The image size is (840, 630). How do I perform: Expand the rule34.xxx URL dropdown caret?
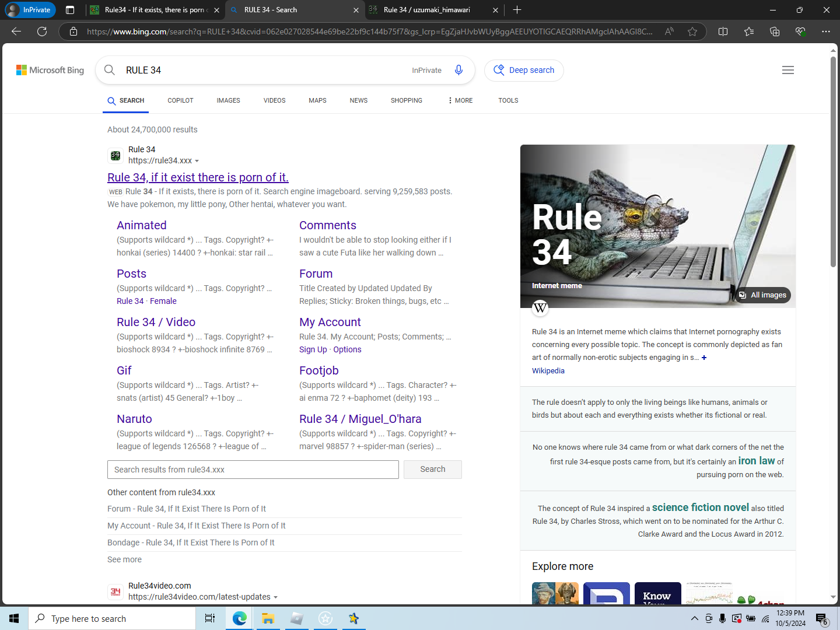click(x=197, y=161)
